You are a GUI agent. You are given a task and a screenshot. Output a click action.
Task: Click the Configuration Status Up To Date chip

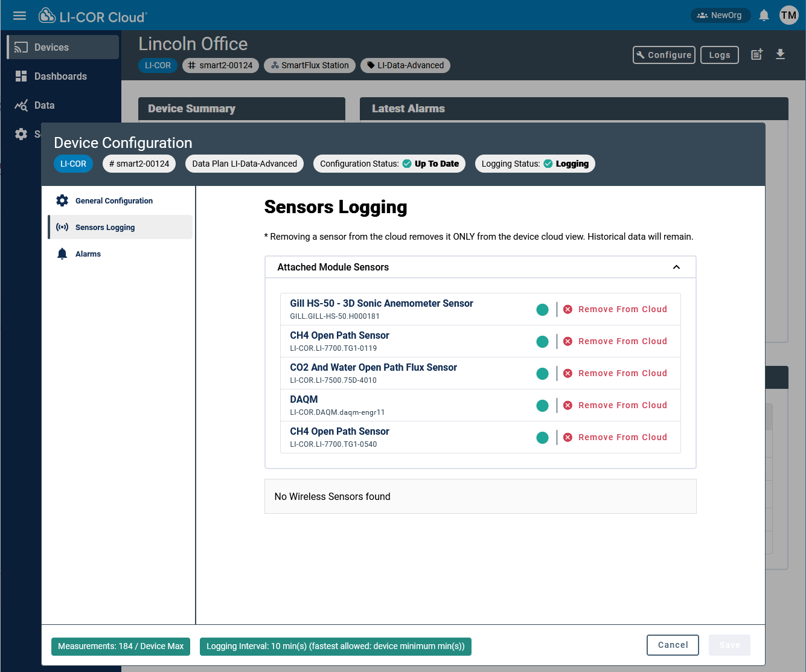click(x=389, y=164)
